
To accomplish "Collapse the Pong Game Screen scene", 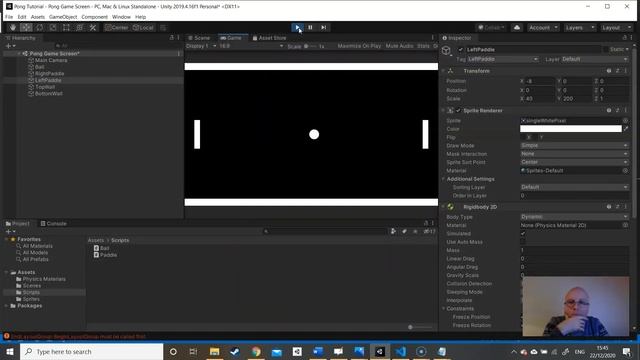I will pos(19,53).
